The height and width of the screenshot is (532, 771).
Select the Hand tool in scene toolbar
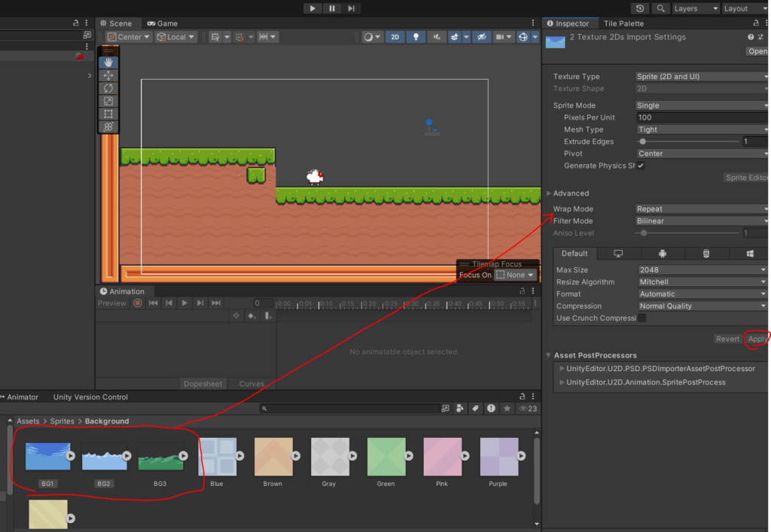(108, 62)
